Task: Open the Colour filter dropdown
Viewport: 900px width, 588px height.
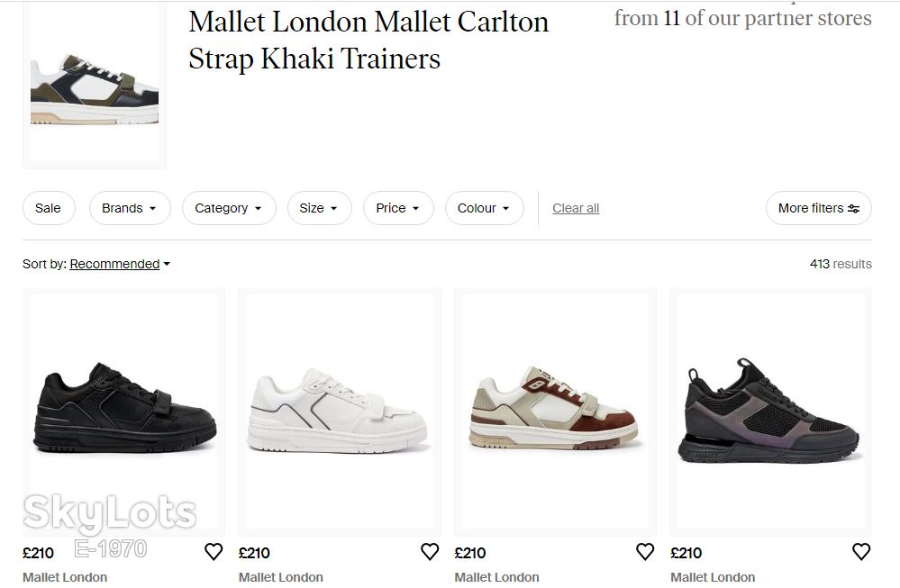Action: [x=484, y=208]
